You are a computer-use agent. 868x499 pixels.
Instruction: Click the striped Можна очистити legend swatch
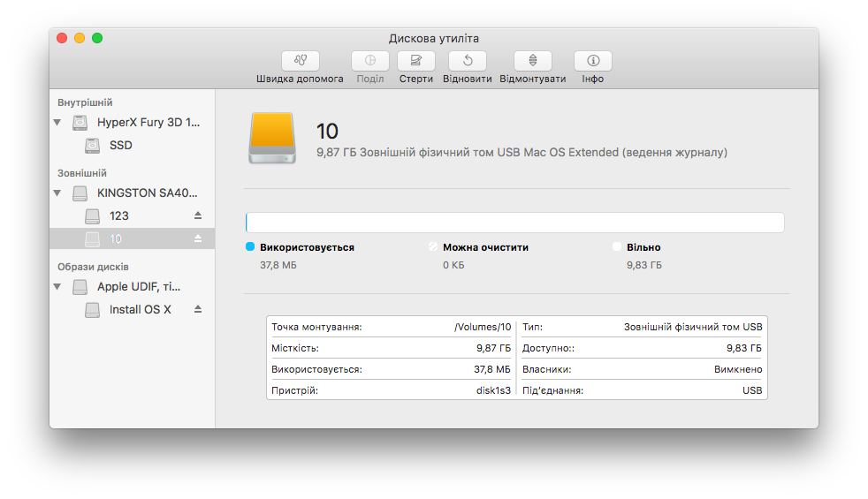click(433, 246)
